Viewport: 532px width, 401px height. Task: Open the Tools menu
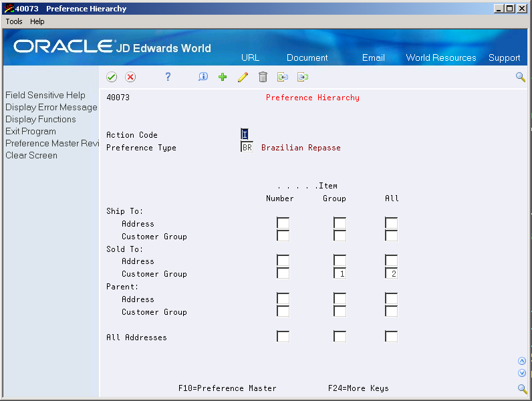pos(14,21)
